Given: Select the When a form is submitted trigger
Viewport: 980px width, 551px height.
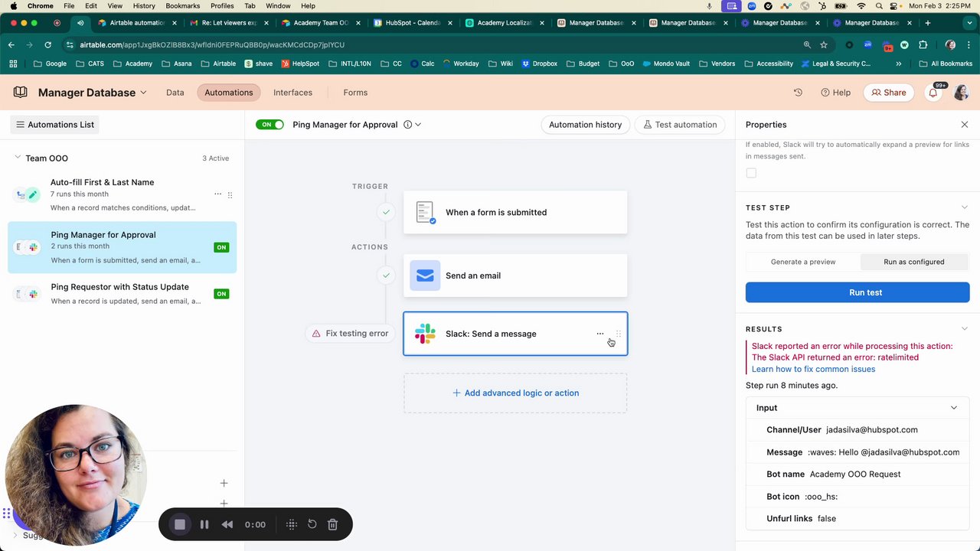Looking at the screenshot, I should pyautogui.click(x=515, y=213).
